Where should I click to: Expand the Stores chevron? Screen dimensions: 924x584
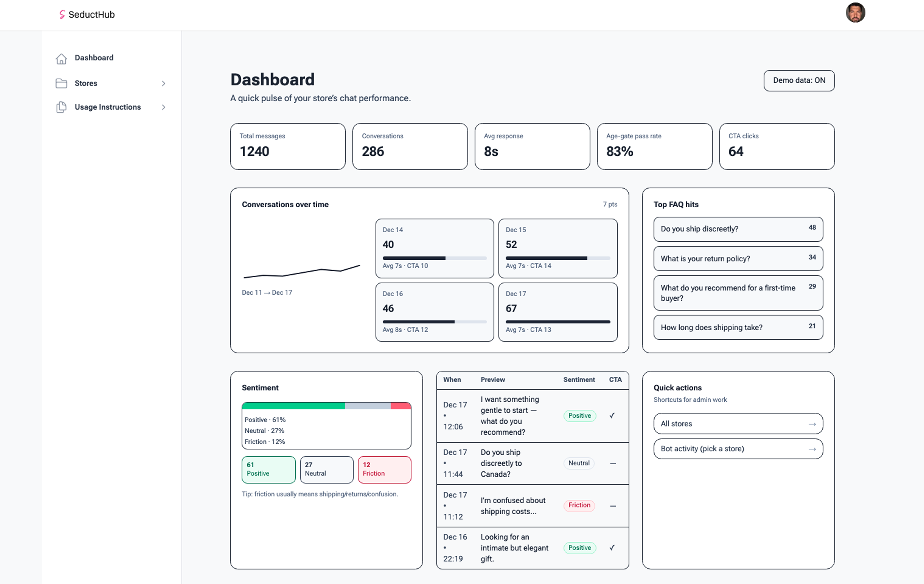163,83
